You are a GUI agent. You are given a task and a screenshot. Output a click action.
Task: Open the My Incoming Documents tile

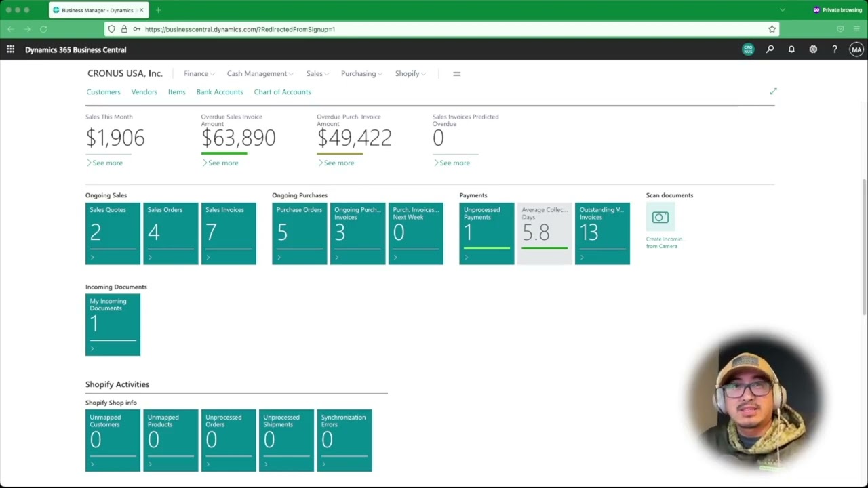(113, 325)
